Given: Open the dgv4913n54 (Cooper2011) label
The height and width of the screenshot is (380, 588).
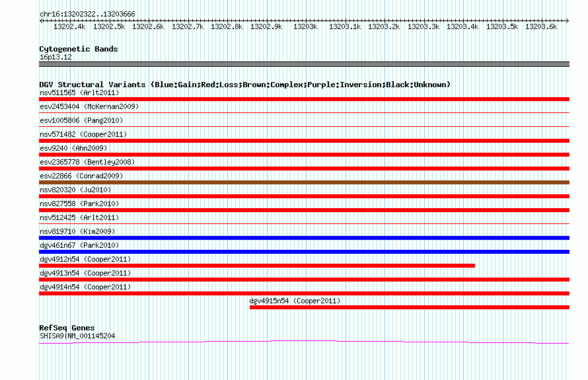Looking at the screenshot, I should 85,273.
